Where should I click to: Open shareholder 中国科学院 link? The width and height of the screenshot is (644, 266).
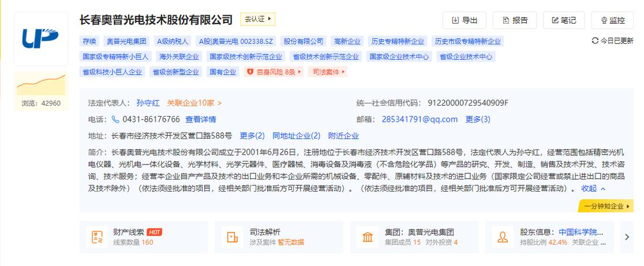point(582,233)
